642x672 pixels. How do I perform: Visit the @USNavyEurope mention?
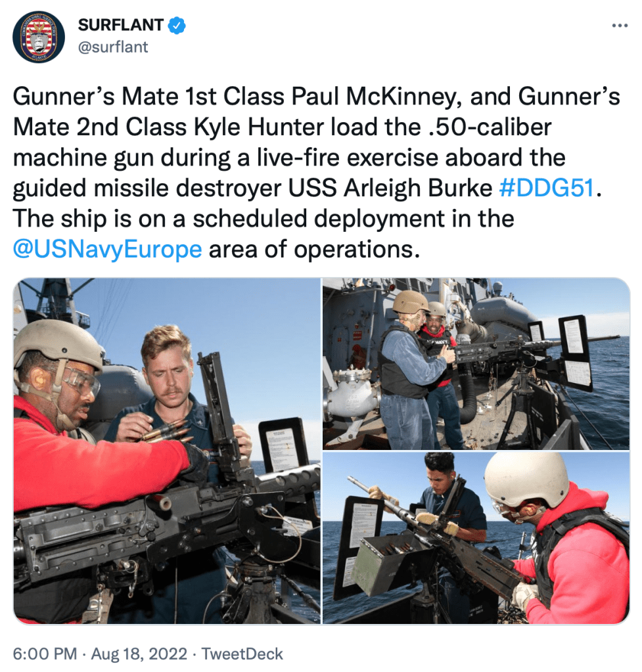click(x=107, y=249)
